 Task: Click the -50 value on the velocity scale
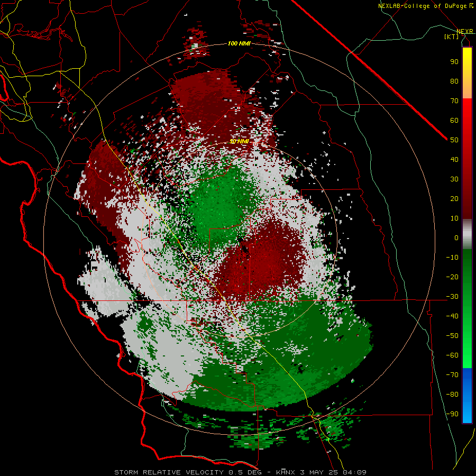tap(452, 335)
